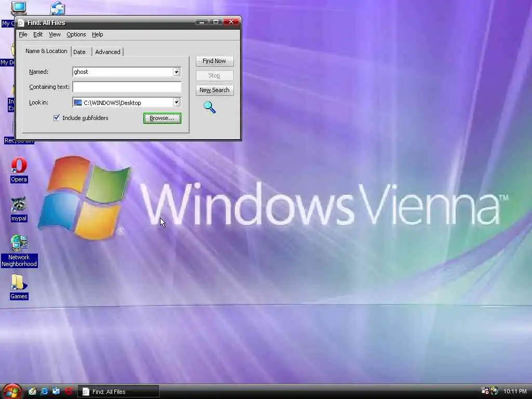Switch to the Date tab
The height and width of the screenshot is (399, 532).
pyautogui.click(x=79, y=52)
